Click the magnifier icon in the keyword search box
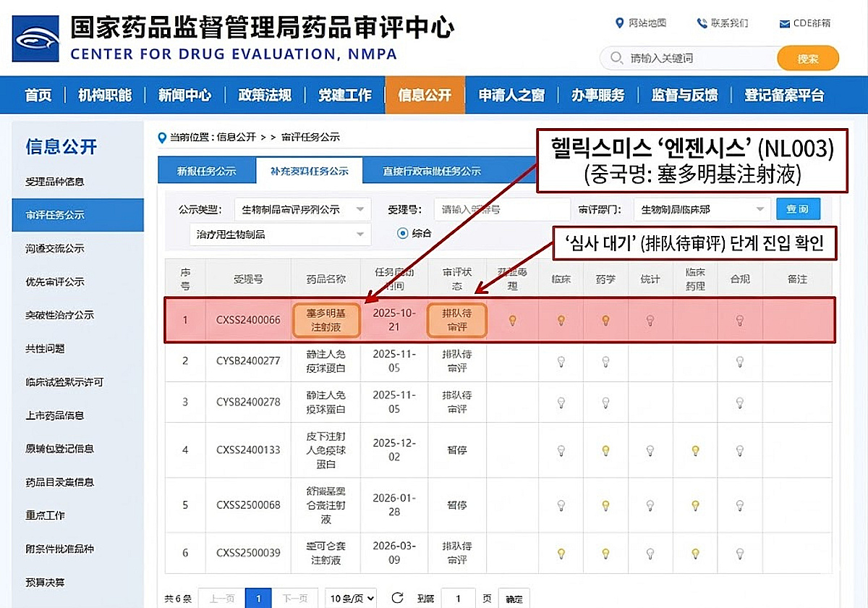Screen dimensions: 868x608 [616, 58]
